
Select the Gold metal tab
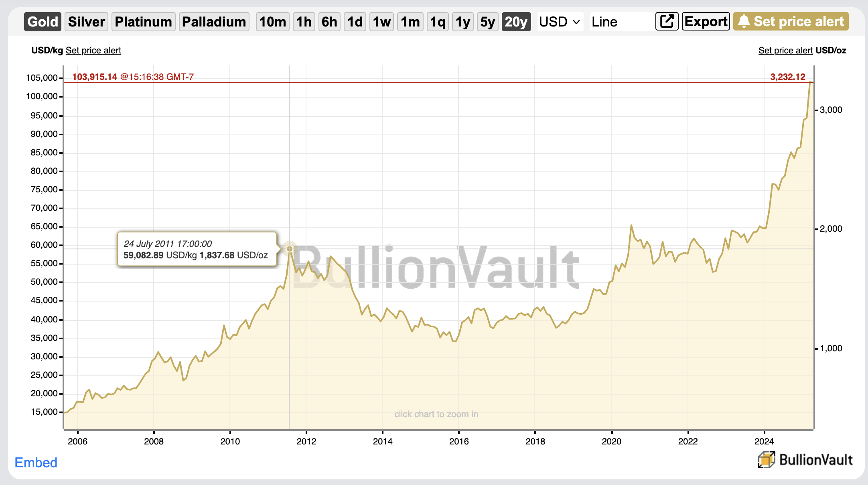(43, 22)
